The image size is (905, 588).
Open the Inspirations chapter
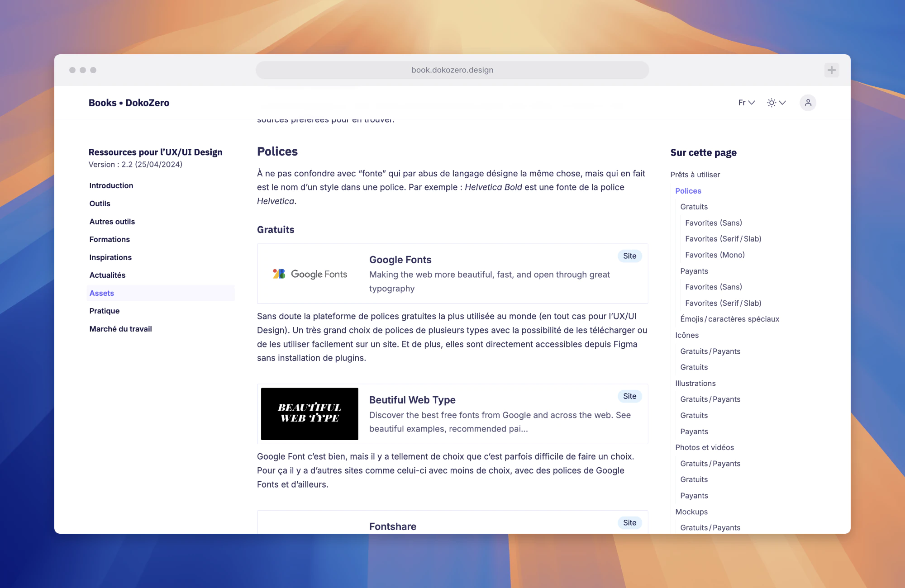click(x=110, y=257)
